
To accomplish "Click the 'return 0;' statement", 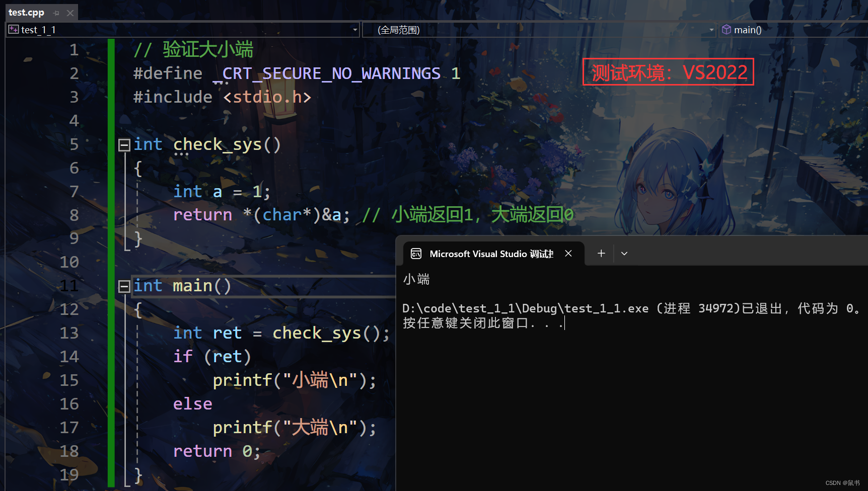I will click(x=217, y=451).
